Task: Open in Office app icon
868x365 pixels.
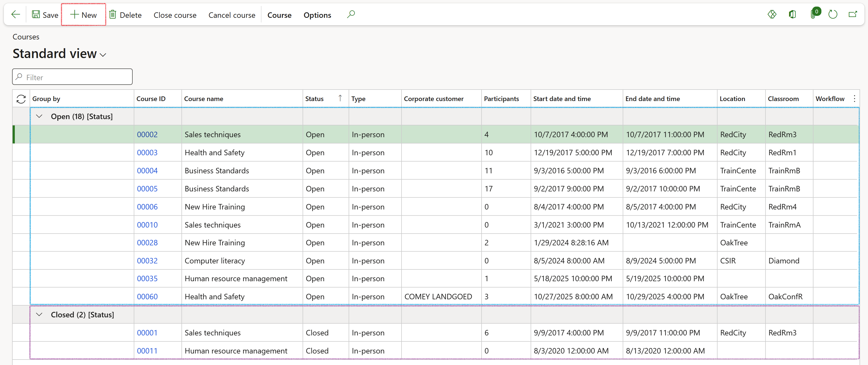Action: 792,15
